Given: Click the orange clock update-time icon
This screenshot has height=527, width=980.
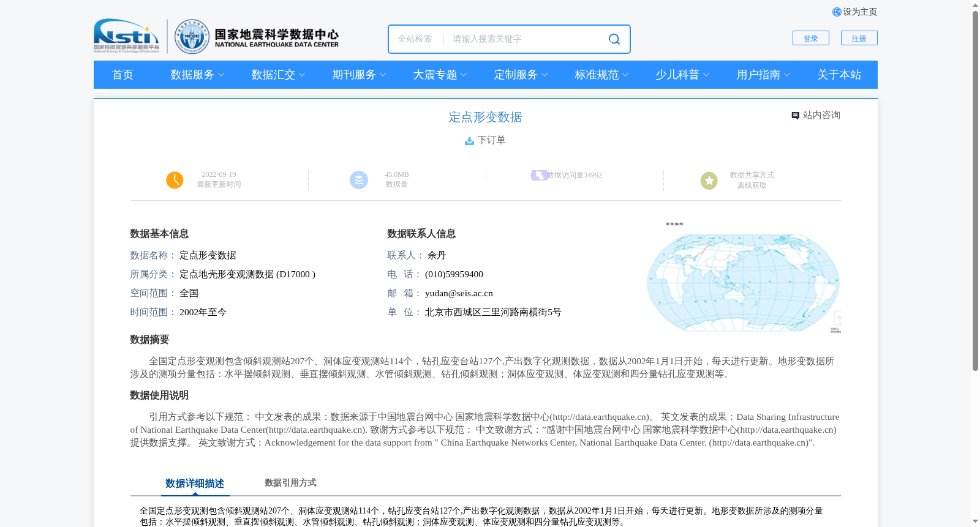Looking at the screenshot, I should [x=175, y=180].
